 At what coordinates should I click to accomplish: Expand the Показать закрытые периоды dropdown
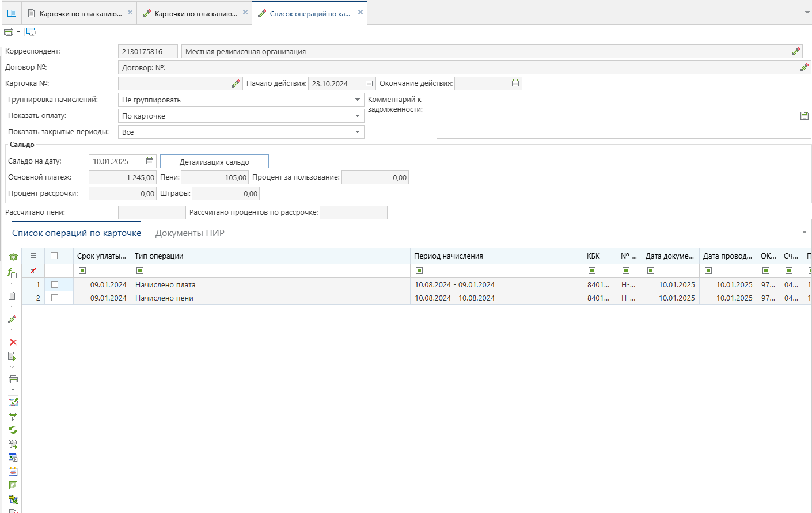pos(358,132)
